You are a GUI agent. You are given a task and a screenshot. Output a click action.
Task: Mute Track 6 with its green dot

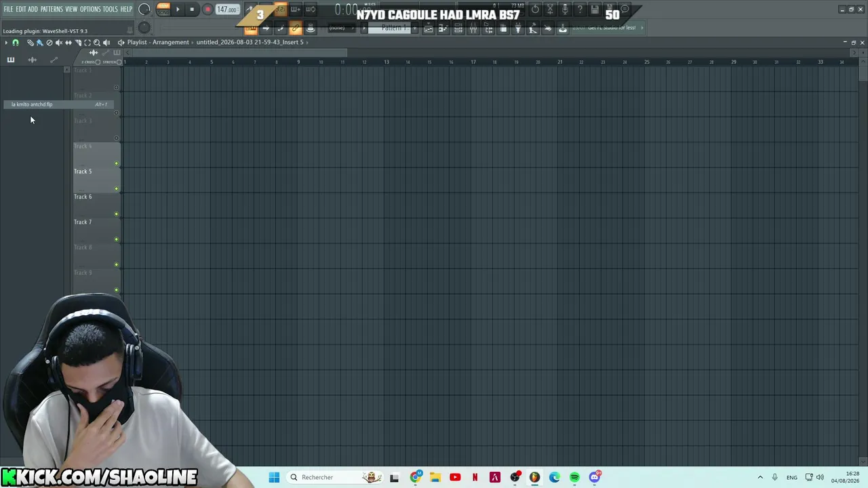coord(117,214)
